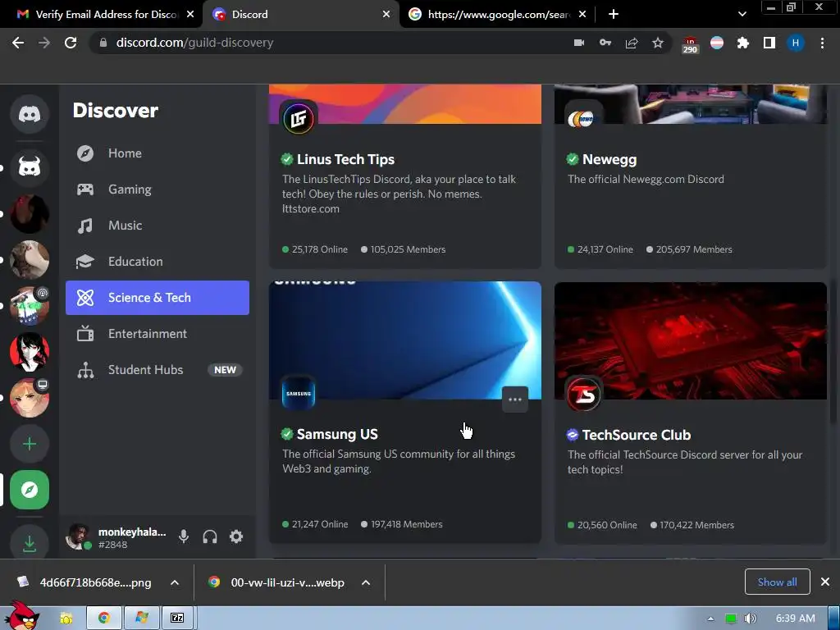Screen dimensions: 840x630
Task: Click the Samsung server logo
Action: point(299,393)
